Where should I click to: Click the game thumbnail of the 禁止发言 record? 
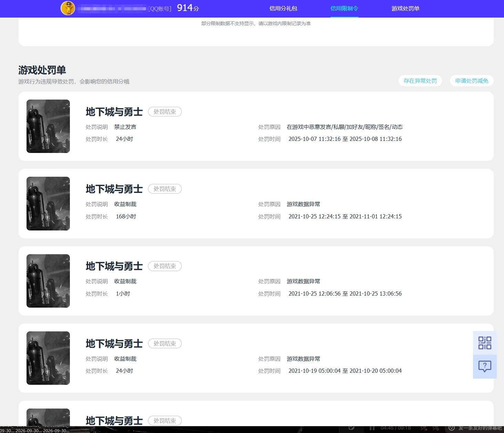coord(48,126)
